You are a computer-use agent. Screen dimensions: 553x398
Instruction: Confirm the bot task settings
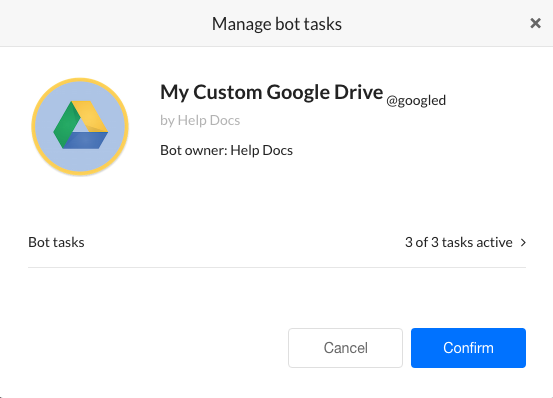pos(468,348)
